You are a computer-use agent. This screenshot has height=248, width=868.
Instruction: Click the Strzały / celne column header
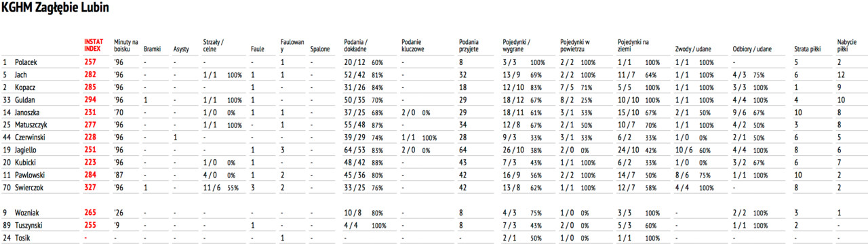click(214, 45)
